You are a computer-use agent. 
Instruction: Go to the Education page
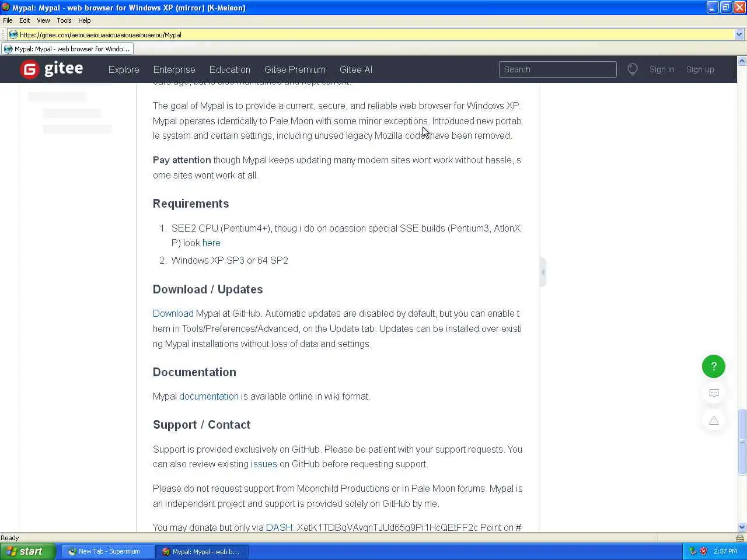[x=229, y=69]
